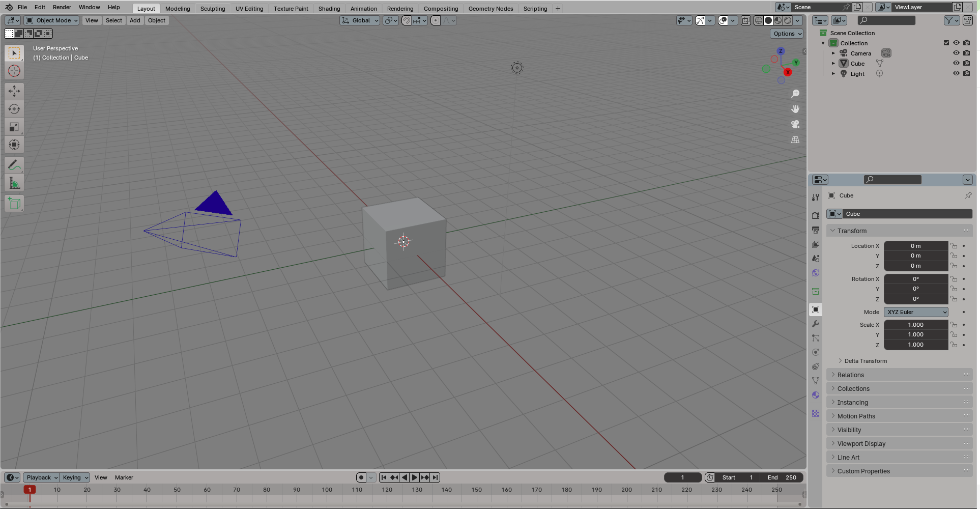Open the Scene properties tab
The width and height of the screenshot is (980, 509).
816,259
